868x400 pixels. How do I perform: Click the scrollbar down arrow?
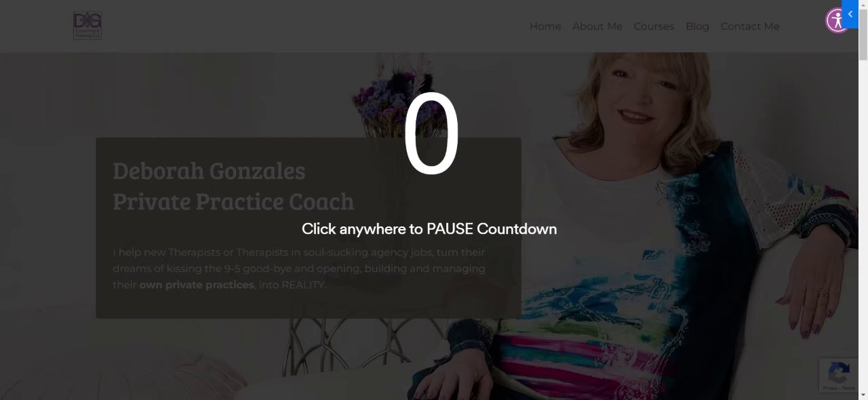(863, 395)
